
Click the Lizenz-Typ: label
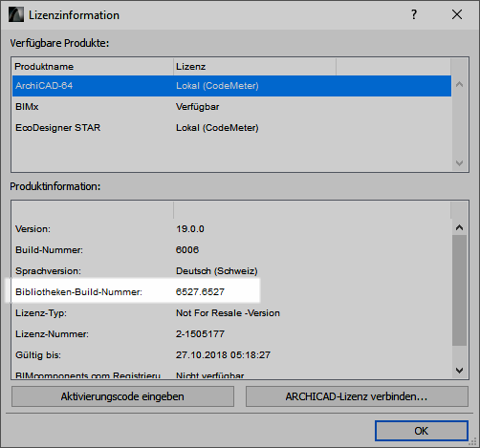[x=41, y=313]
